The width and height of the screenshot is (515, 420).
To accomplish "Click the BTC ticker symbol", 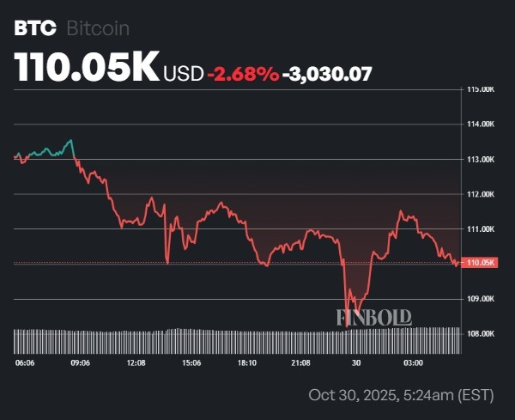I will click(x=35, y=28).
